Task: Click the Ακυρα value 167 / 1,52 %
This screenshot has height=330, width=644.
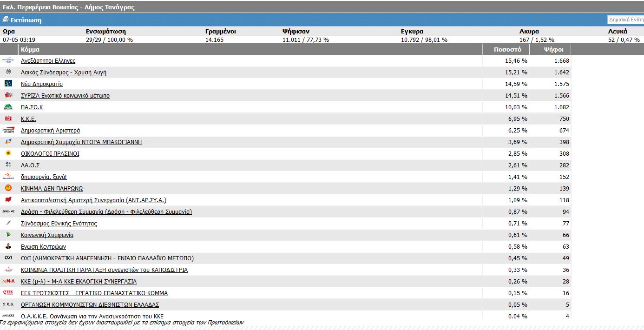Action: pos(537,40)
